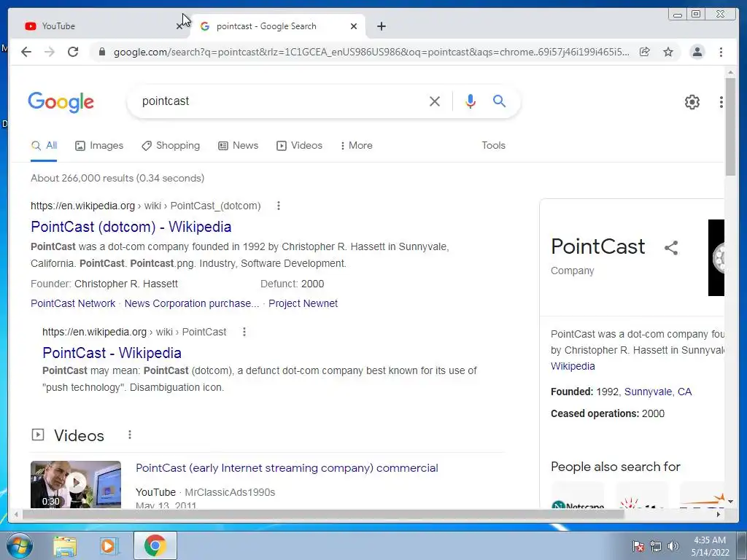
Task: Open Chrome three-dot menu
Action: pos(721,52)
